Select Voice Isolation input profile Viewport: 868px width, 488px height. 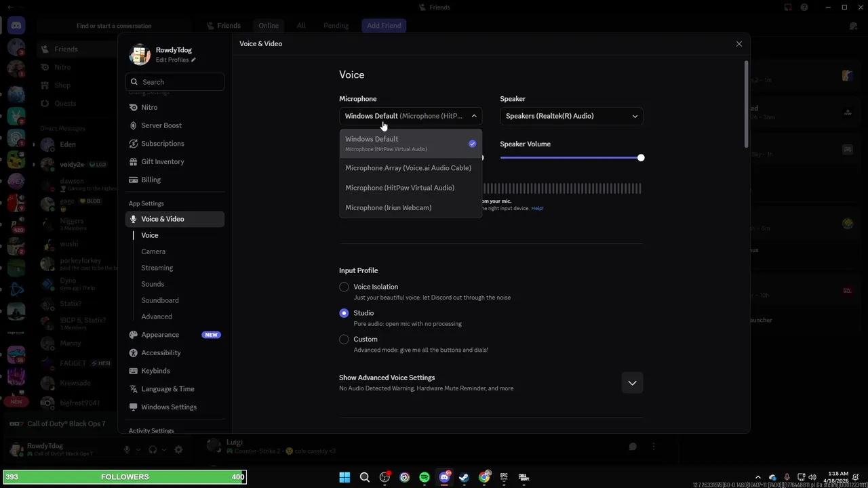coord(344,287)
